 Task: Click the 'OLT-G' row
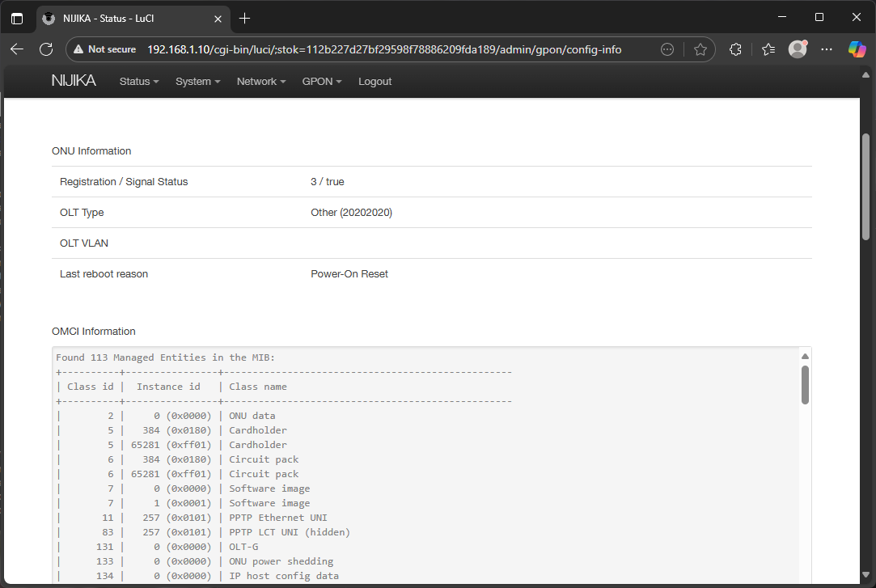pos(158,547)
